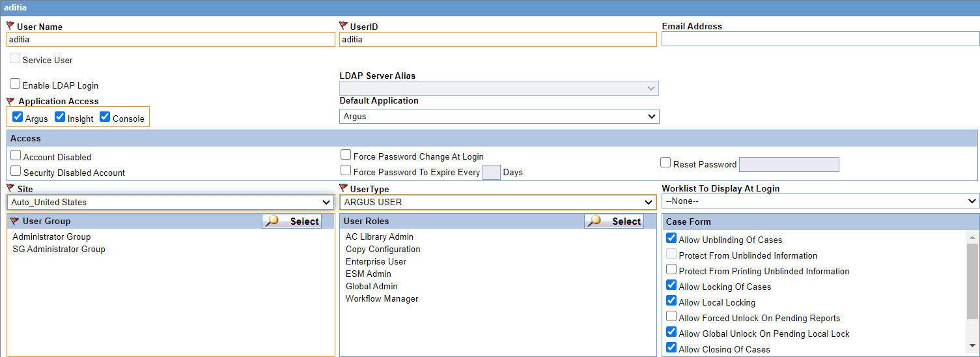Image resolution: width=980 pixels, height=357 pixels.
Task: Check Protect From Printing Unblinded Information
Action: pos(671,270)
